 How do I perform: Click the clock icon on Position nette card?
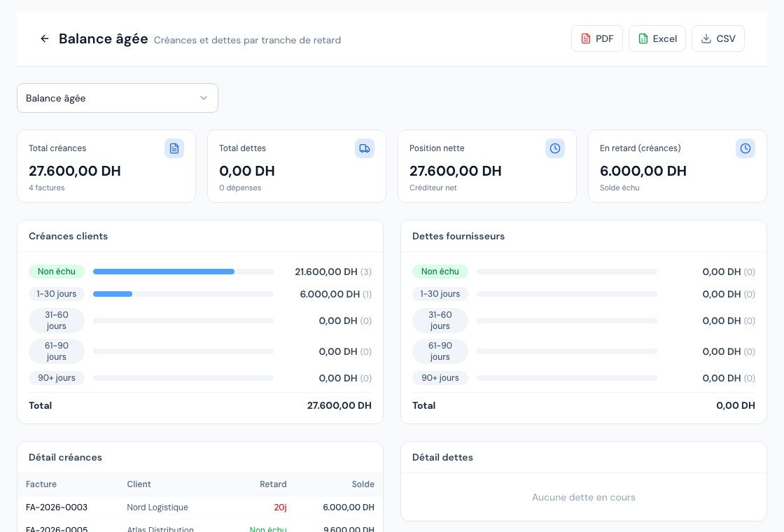tap(555, 148)
